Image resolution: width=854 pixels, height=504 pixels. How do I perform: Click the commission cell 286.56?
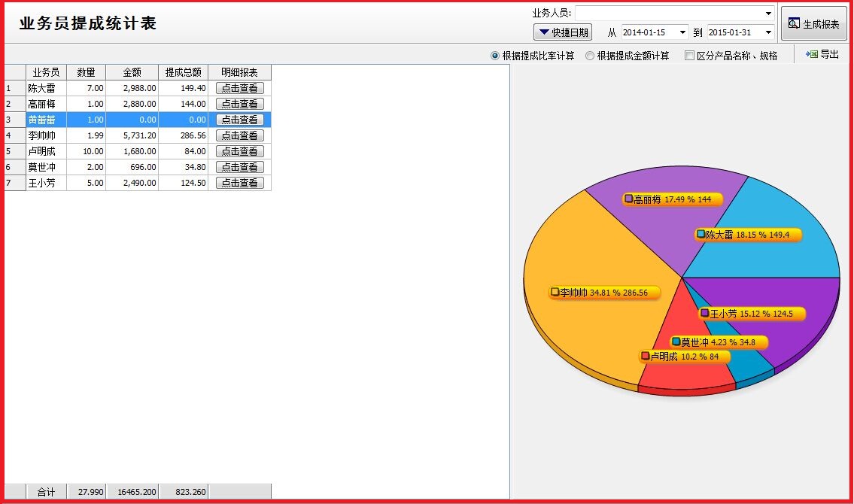(x=183, y=135)
